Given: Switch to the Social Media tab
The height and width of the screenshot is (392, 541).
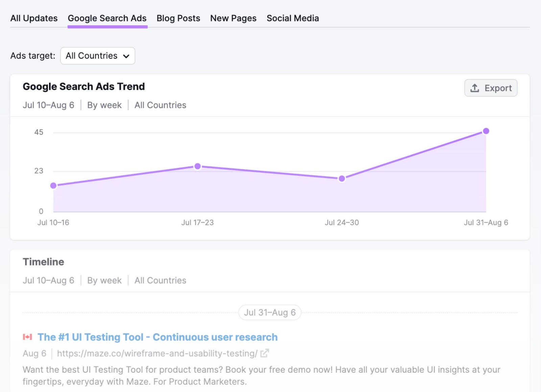Looking at the screenshot, I should (292, 18).
